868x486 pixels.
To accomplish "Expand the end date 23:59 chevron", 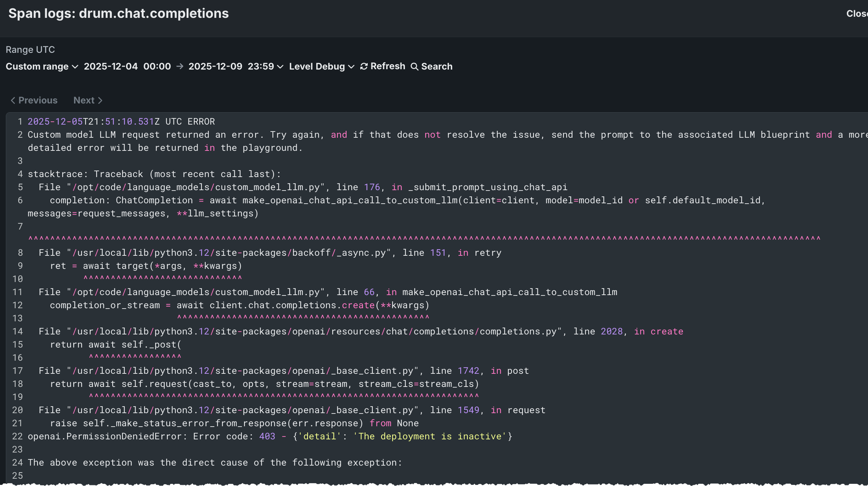I will tap(280, 67).
